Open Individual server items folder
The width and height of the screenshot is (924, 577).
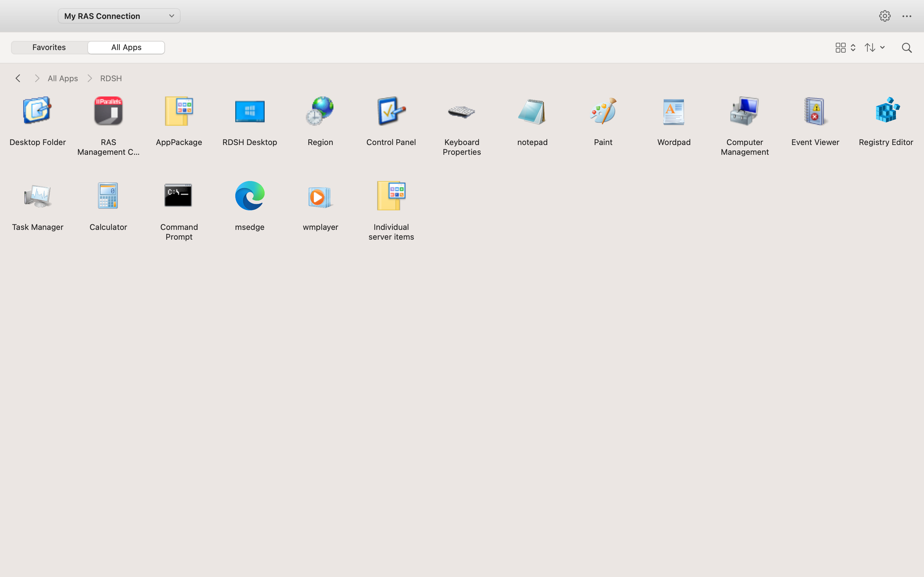click(391, 196)
